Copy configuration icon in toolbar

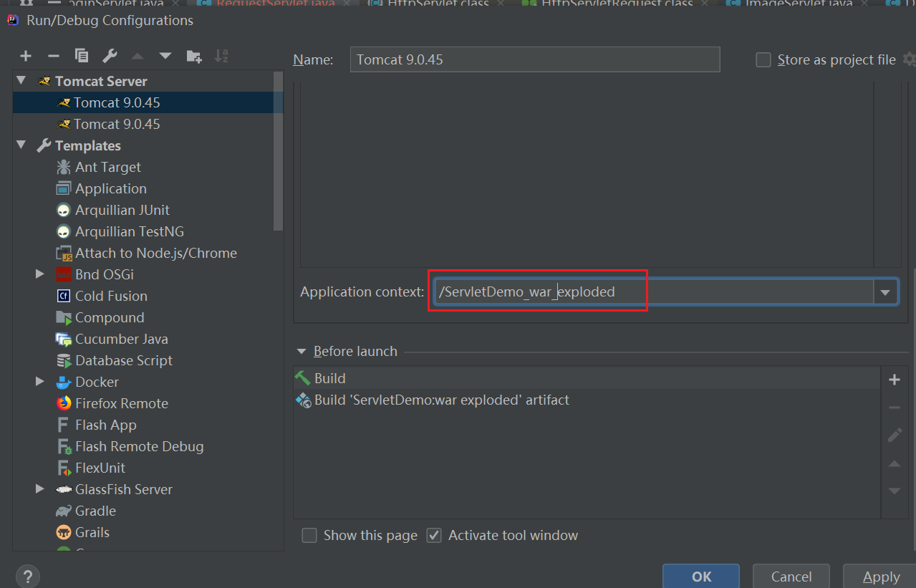tap(82, 56)
